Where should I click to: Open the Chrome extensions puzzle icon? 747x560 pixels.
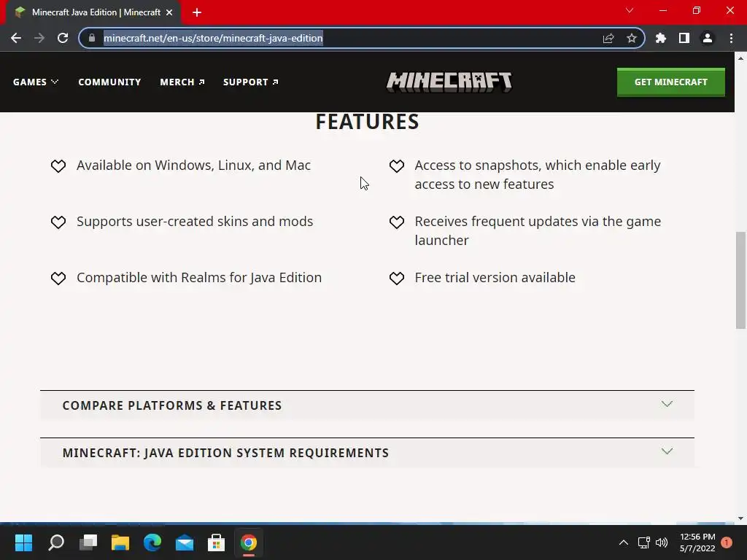click(x=661, y=38)
